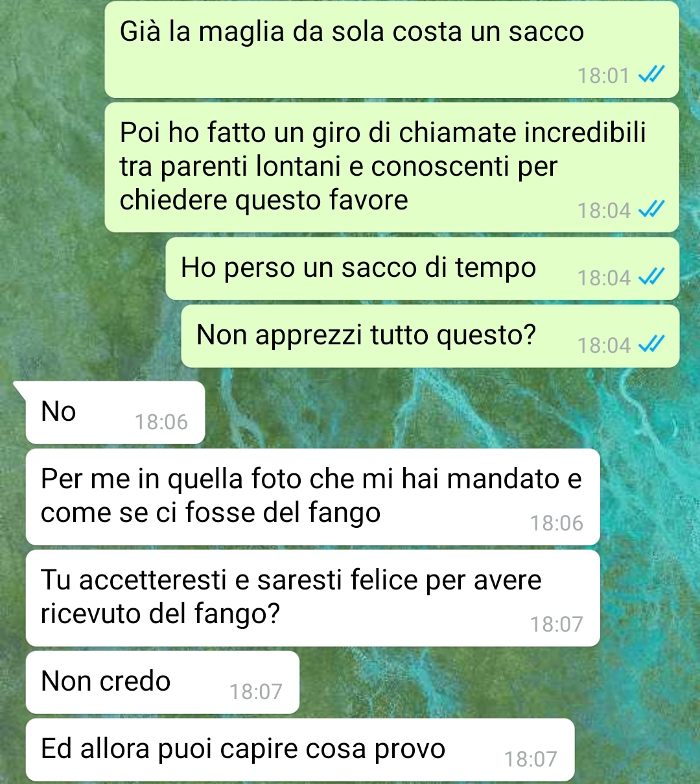Tap the 'Non apprezzi tutto questo?' bubble
This screenshot has height=784, width=700.
[430, 336]
